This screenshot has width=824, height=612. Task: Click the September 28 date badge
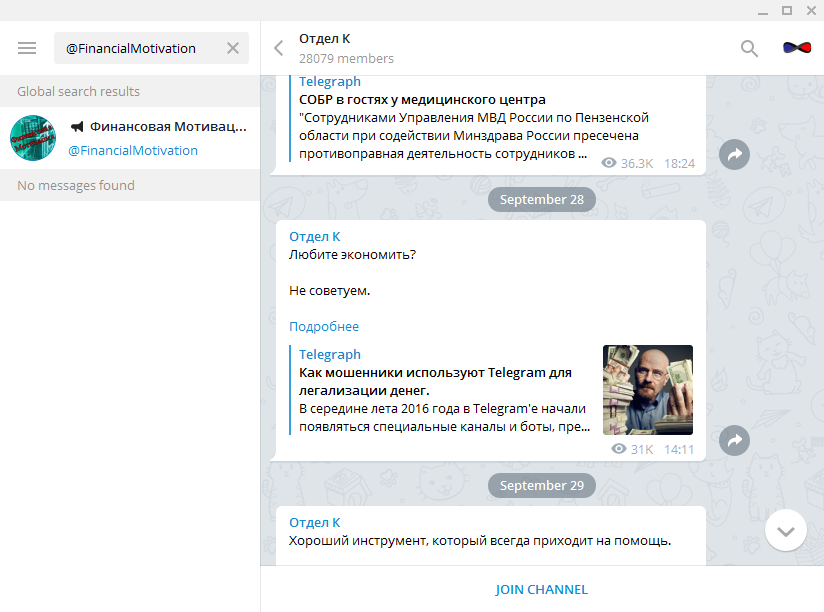coord(541,199)
